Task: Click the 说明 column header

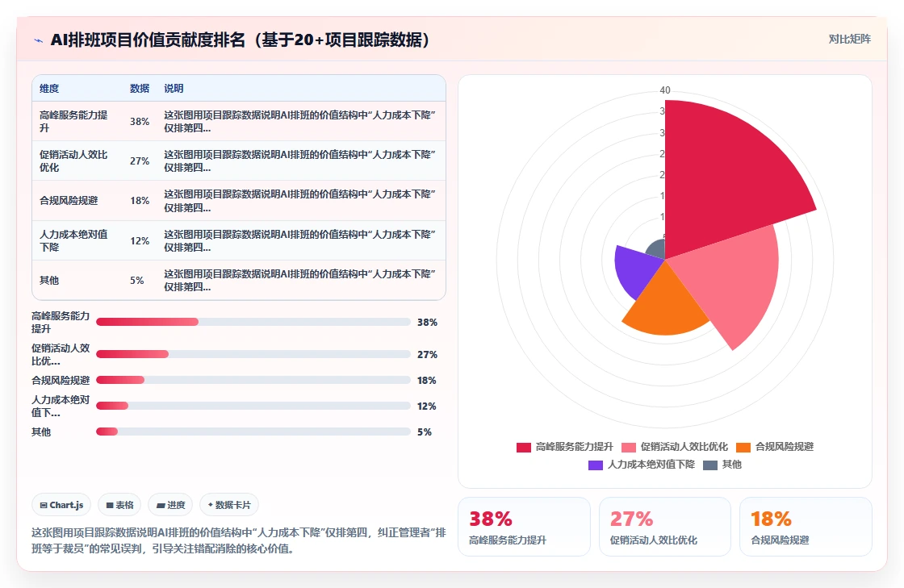Action: (x=174, y=89)
